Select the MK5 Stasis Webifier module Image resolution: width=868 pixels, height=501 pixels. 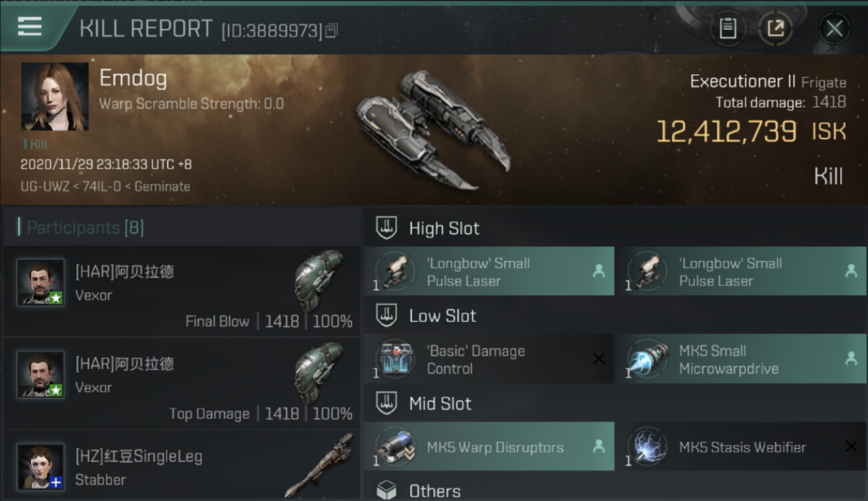(x=740, y=447)
